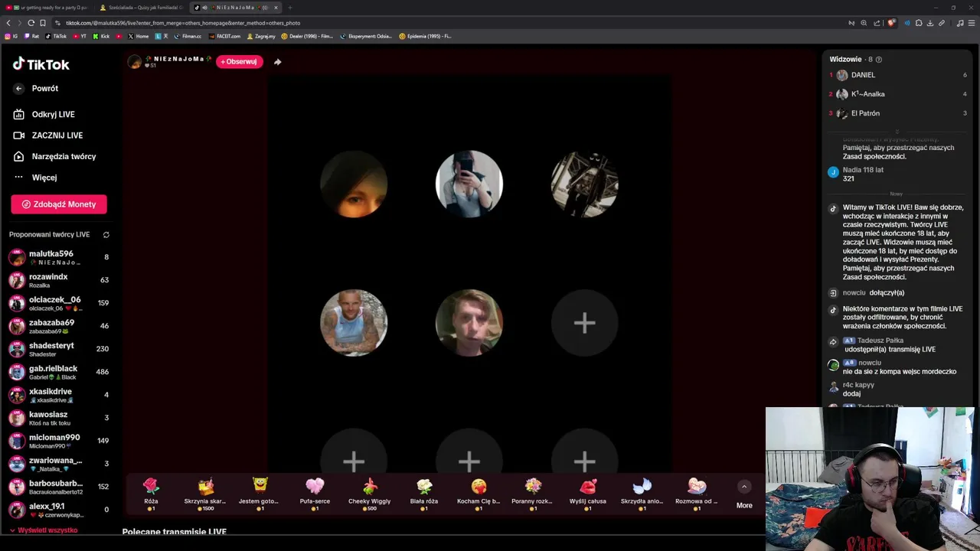Open the music note media control icon
The image size is (980, 551).
coord(960,23)
